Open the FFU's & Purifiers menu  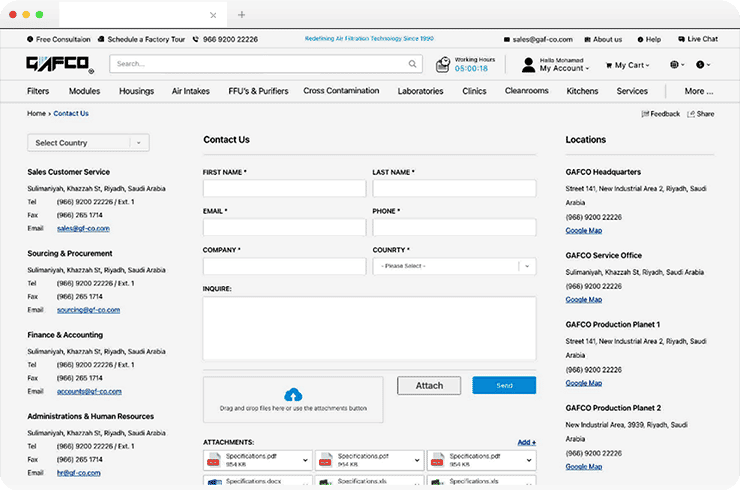click(258, 91)
